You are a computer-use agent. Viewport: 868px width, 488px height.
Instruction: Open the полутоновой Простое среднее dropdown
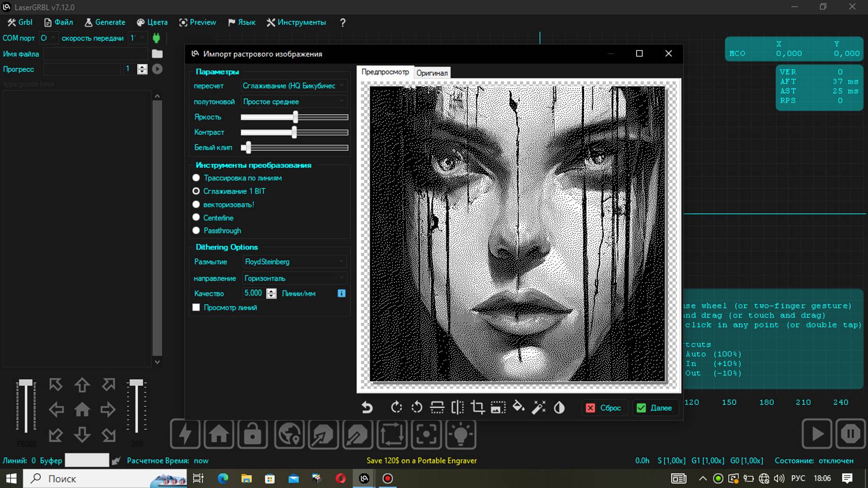coord(294,102)
